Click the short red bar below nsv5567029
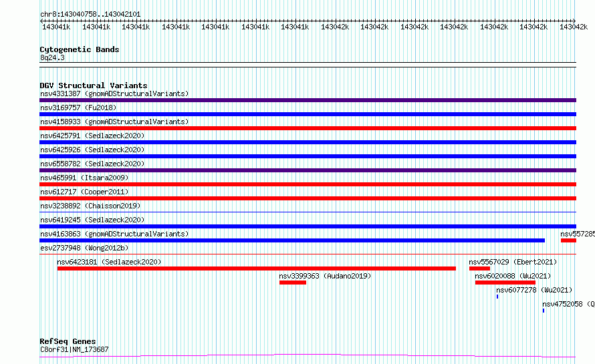The width and height of the screenshot is (595, 364). [x=479, y=268]
